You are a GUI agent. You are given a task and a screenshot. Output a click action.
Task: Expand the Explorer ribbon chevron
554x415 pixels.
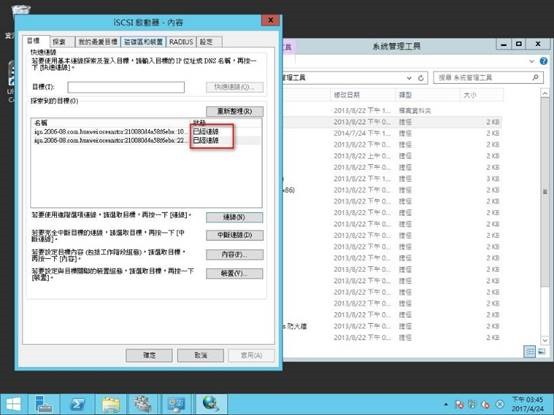pos(532,61)
